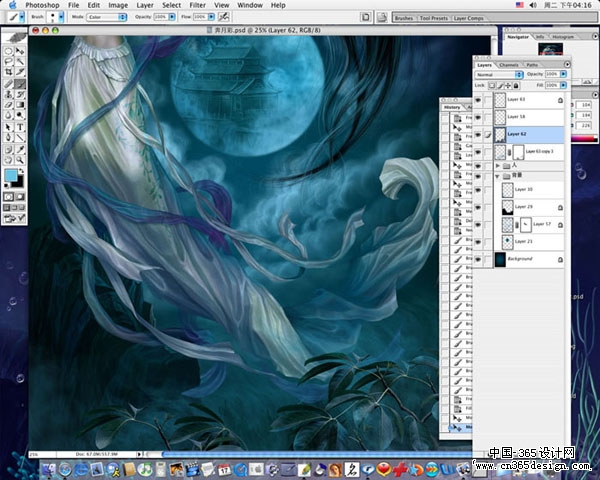Click the Layer 63 copy 3 mask thumbnail
The image size is (600, 480).
pyautogui.click(x=518, y=152)
